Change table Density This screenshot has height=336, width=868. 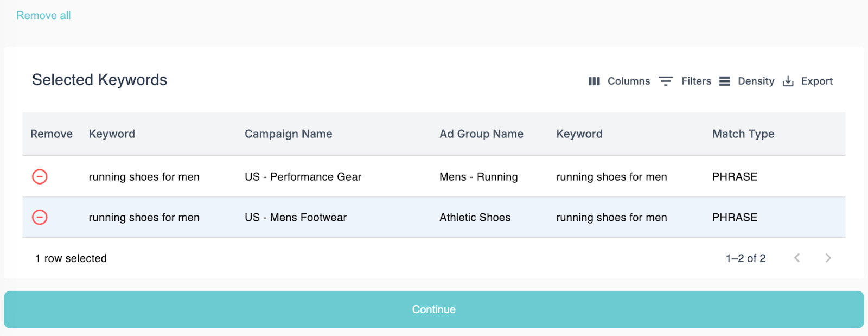(x=746, y=81)
